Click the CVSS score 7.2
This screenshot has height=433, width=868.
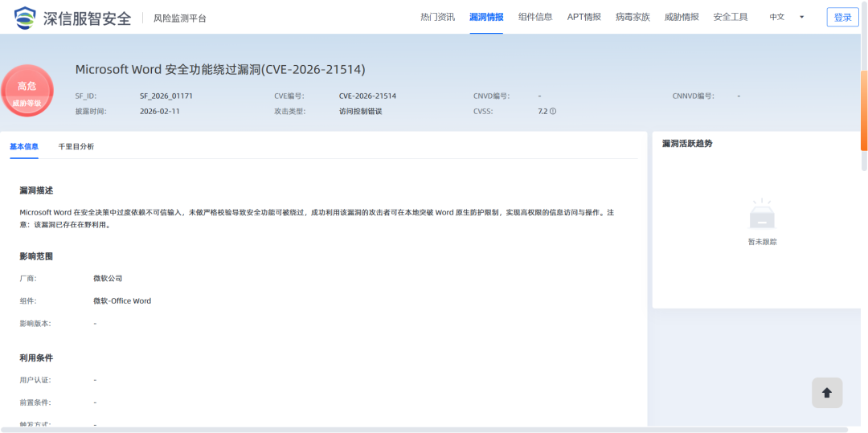(542, 111)
